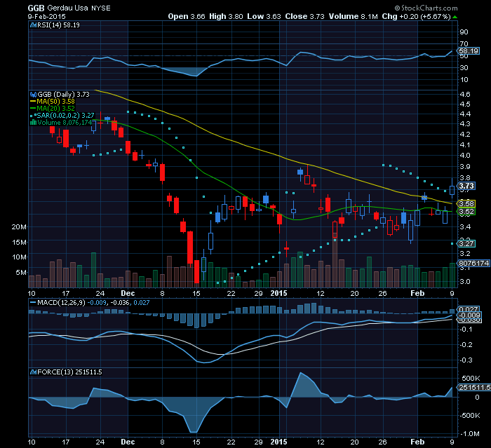Viewport: 491px width, 448px height.
Task: Click the MACD(12,26,9) legend text
Action: click(61, 303)
